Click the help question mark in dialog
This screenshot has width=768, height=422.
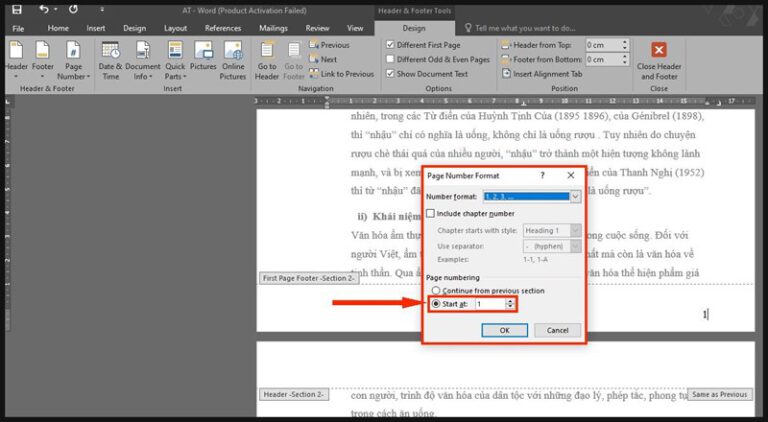pyautogui.click(x=542, y=175)
